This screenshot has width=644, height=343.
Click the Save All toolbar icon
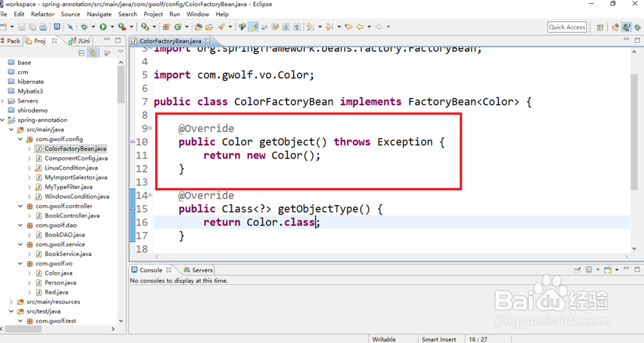click(x=32, y=26)
